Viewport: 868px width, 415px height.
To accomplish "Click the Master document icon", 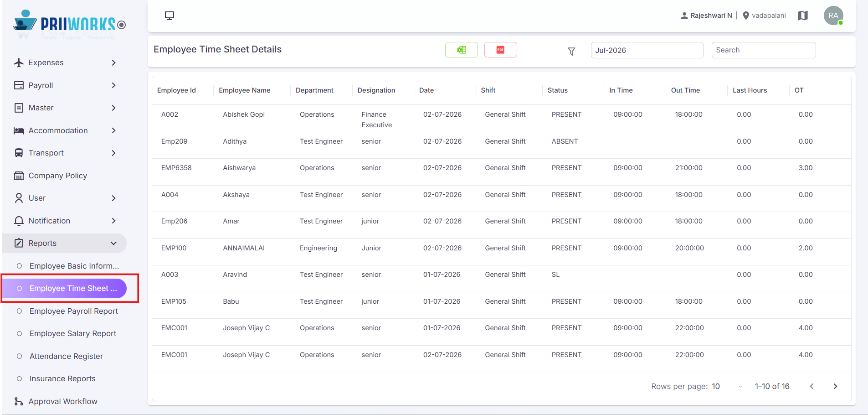I will tap(19, 108).
